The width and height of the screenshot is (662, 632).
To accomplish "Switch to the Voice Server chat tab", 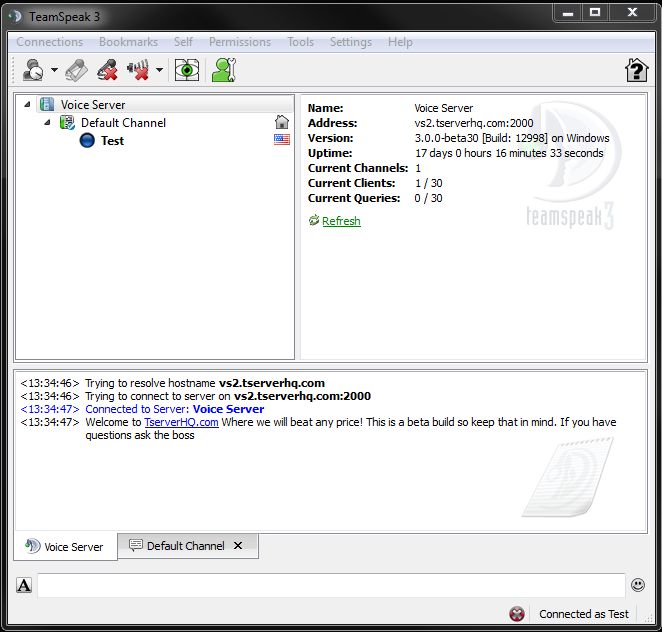I will pos(65,546).
